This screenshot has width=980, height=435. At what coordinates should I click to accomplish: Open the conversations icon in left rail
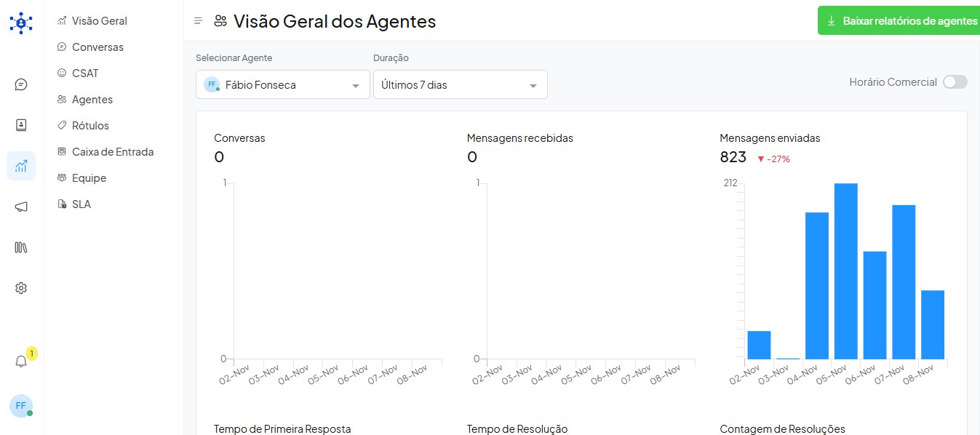[21, 84]
